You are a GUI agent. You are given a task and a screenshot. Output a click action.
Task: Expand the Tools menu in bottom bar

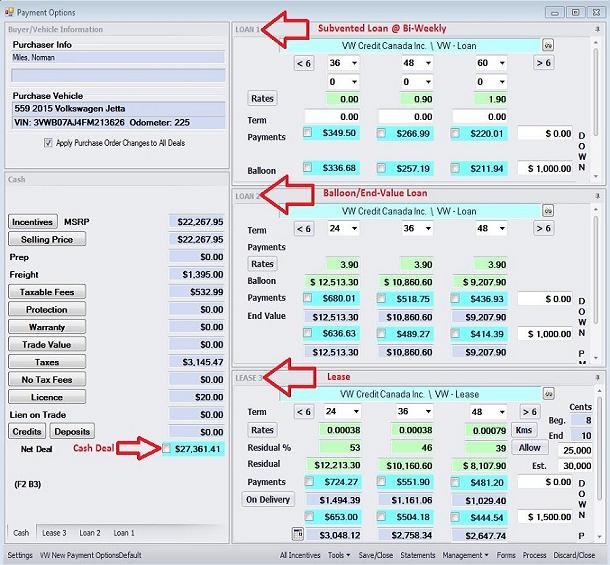[x=338, y=555]
